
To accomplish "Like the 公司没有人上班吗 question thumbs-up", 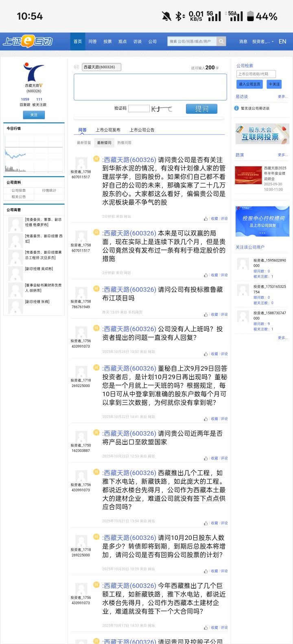I will tap(206, 354).
